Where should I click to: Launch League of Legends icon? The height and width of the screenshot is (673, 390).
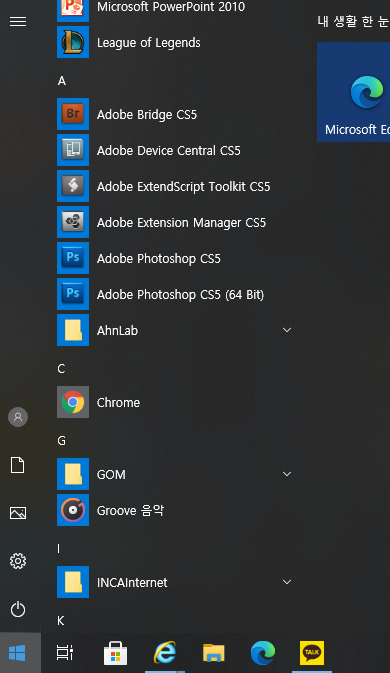(x=73, y=42)
